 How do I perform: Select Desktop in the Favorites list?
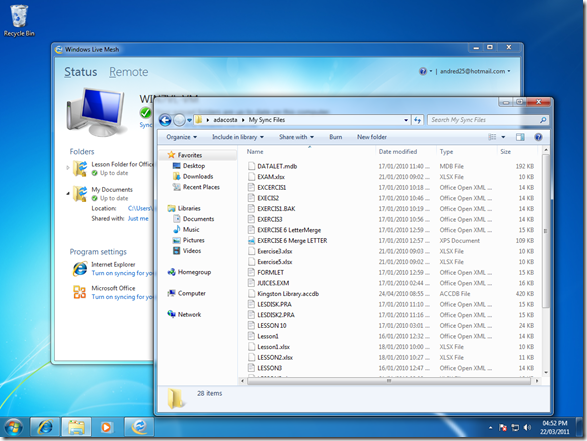tap(189, 166)
